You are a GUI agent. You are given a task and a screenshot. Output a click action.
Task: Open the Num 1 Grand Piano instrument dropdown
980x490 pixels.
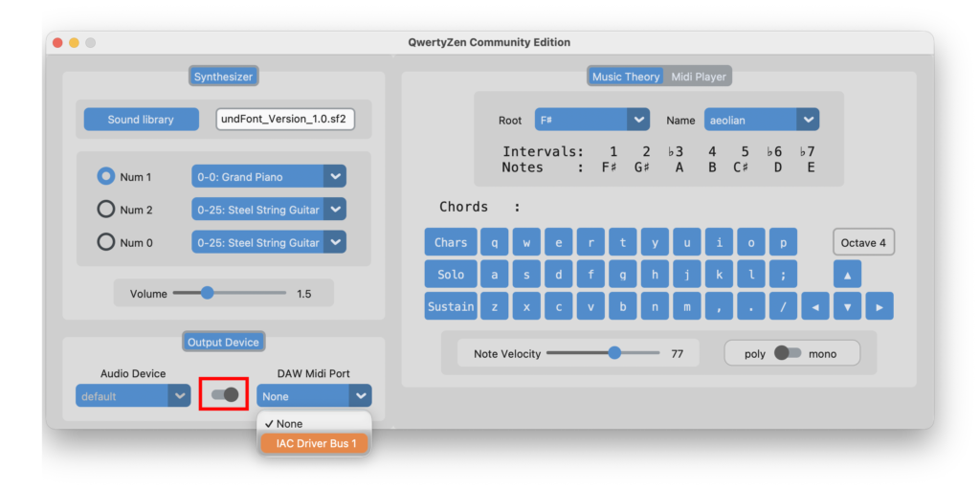269,177
